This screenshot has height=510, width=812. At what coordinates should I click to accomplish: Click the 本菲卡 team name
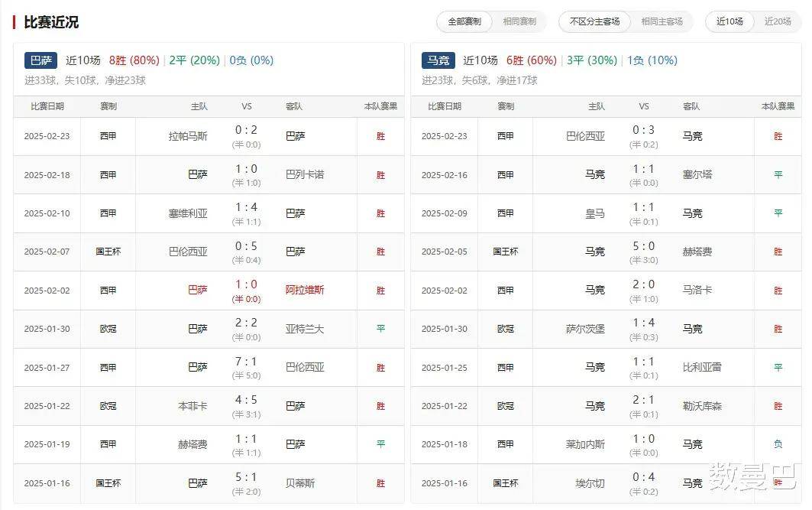[192, 406]
